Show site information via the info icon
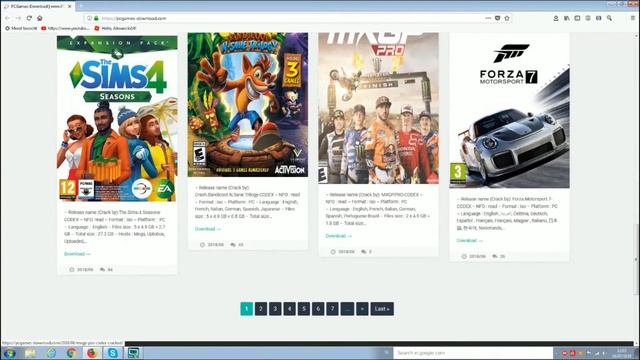 tap(89, 18)
